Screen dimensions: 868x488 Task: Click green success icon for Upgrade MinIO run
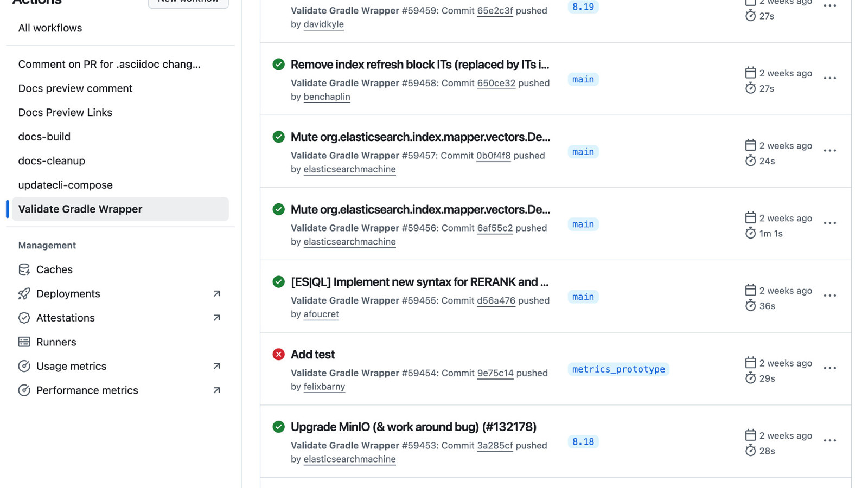[x=278, y=427]
